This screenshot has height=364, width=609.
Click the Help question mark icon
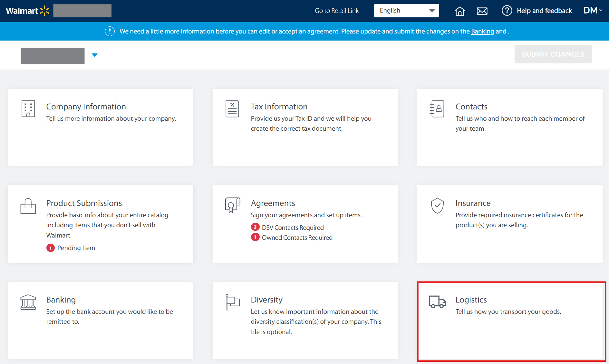coord(507,11)
